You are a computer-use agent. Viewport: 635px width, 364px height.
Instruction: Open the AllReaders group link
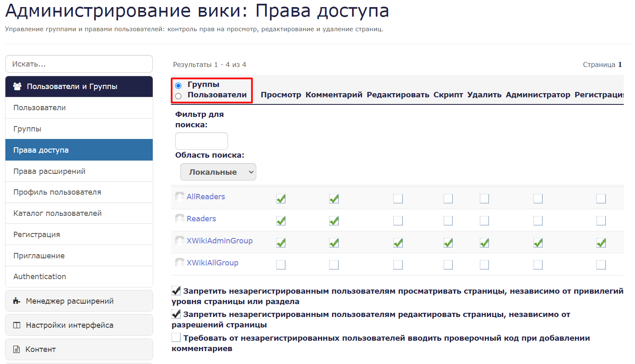pyautogui.click(x=206, y=197)
